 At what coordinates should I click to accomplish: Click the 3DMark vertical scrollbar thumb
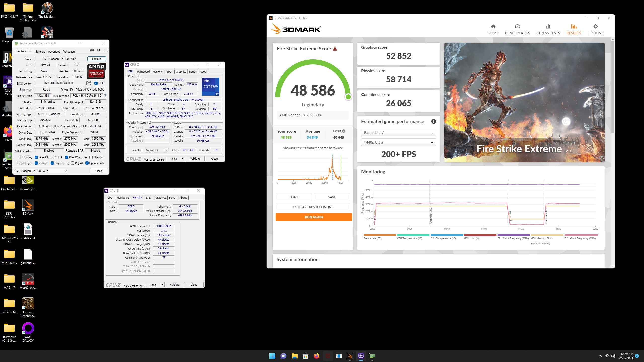point(613,87)
